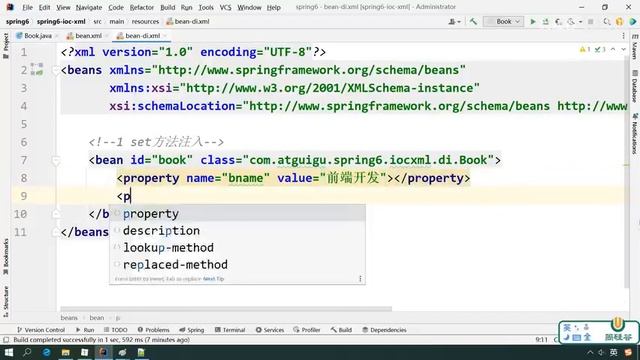Image resolution: width=640 pixels, height=360 pixels.
Task: Open File Explorer from taskbar
Action: point(66,352)
